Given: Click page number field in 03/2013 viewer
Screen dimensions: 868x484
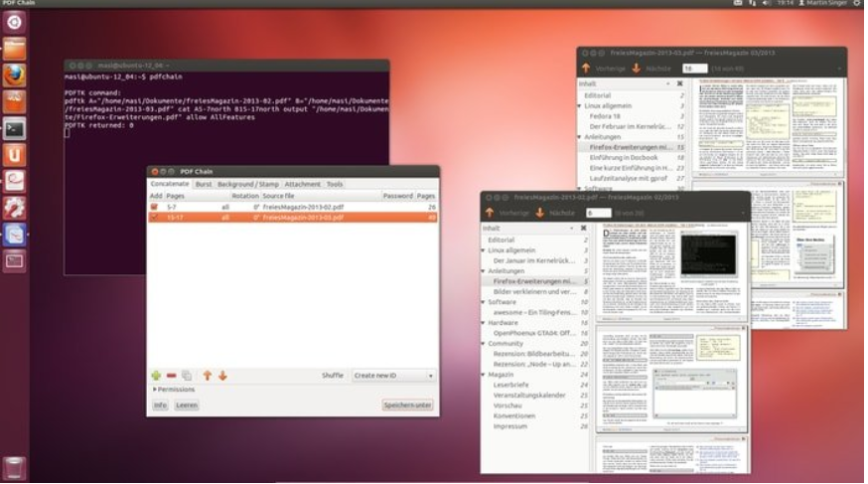Looking at the screenshot, I should coord(695,69).
